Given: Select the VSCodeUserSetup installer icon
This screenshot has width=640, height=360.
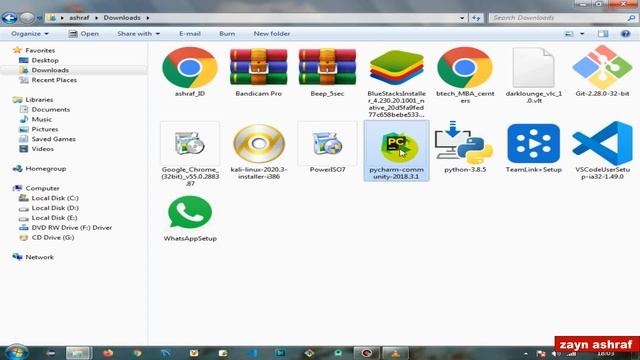Looking at the screenshot, I should [602, 143].
